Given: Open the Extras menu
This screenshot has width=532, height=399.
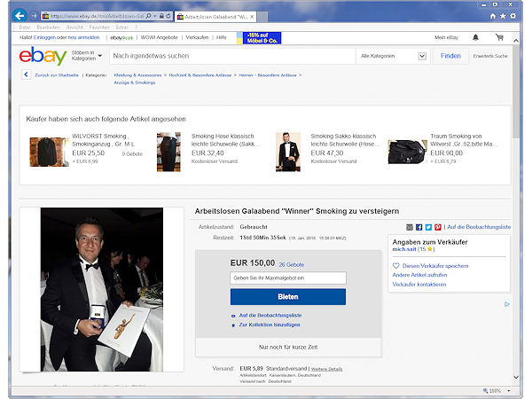Looking at the screenshot, I should click(122, 27).
